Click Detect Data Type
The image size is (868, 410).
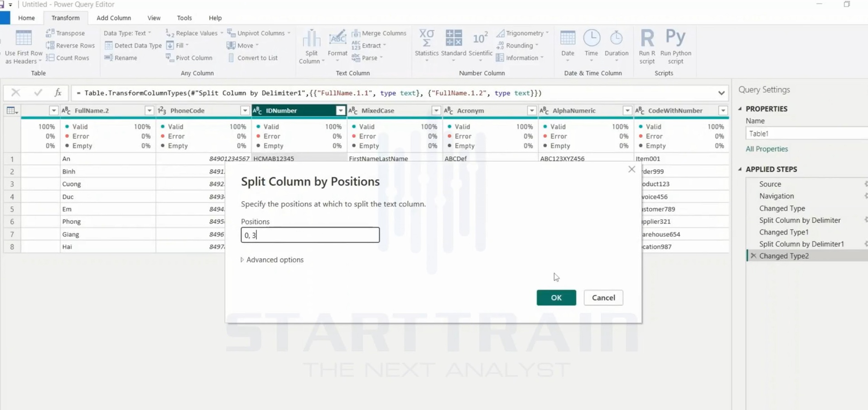133,45
